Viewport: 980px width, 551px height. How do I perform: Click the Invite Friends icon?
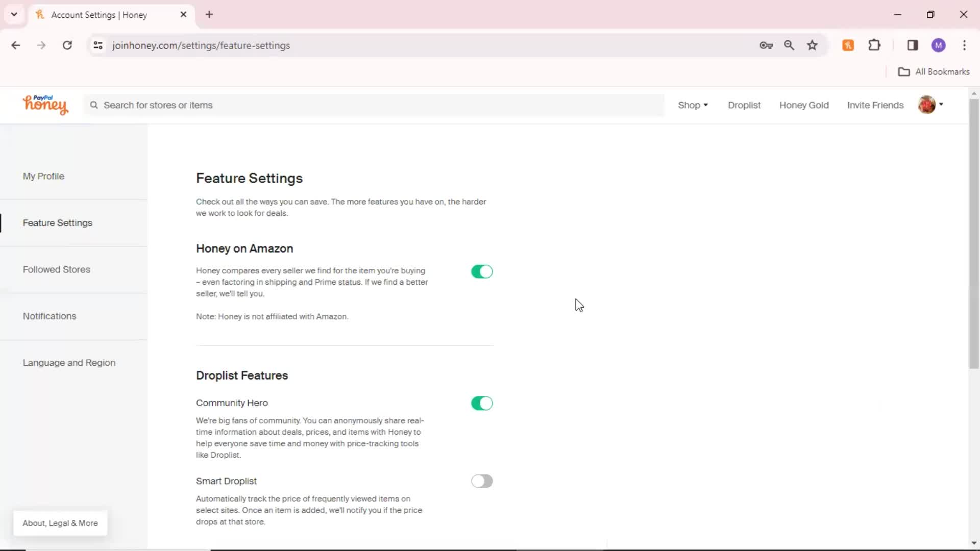[875, 105]
